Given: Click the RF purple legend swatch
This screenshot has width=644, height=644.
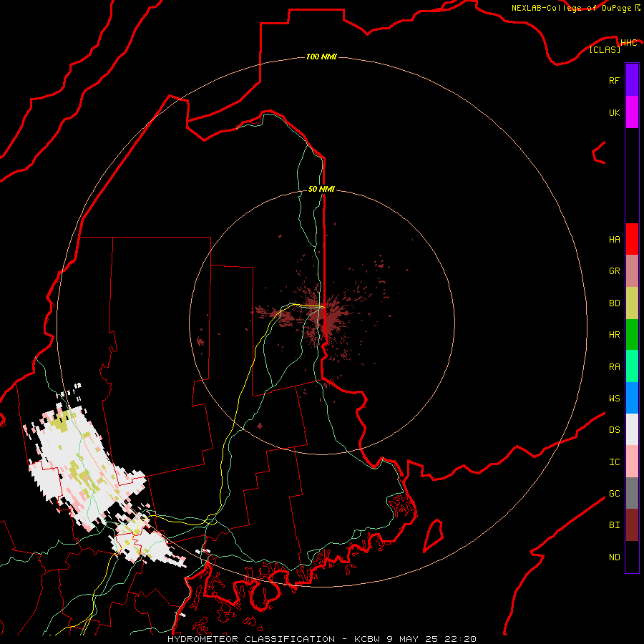Looking at the screenshot, I should click(632, 80).
